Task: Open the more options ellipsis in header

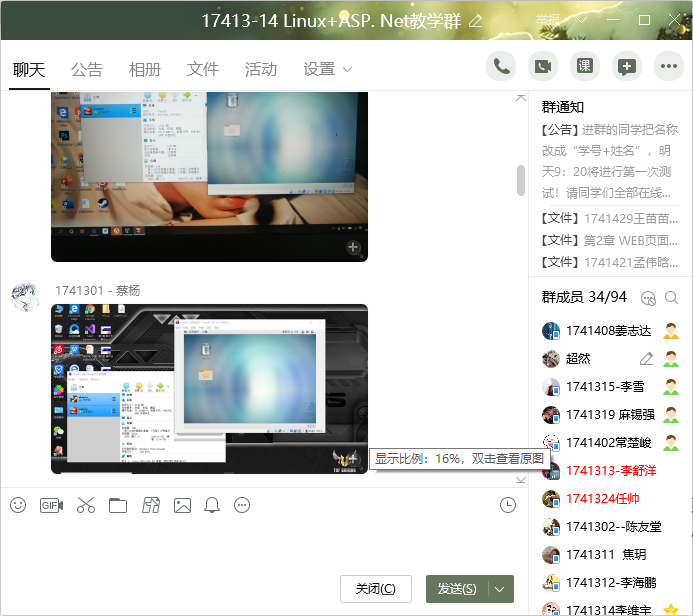Action: [668, 66]
